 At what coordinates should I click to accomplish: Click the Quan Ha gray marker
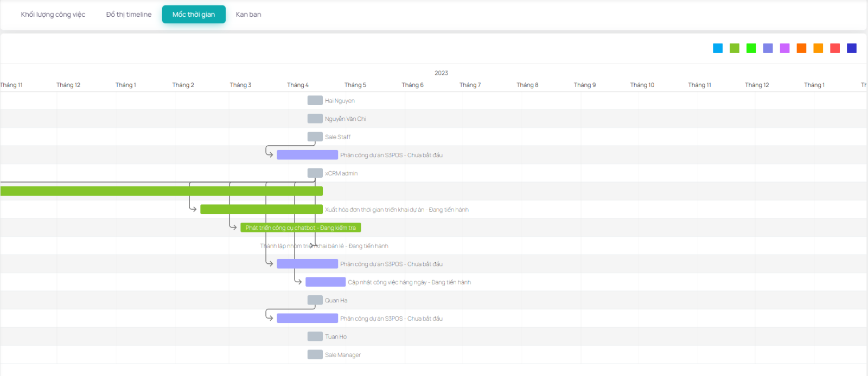(x=315, y=300)
